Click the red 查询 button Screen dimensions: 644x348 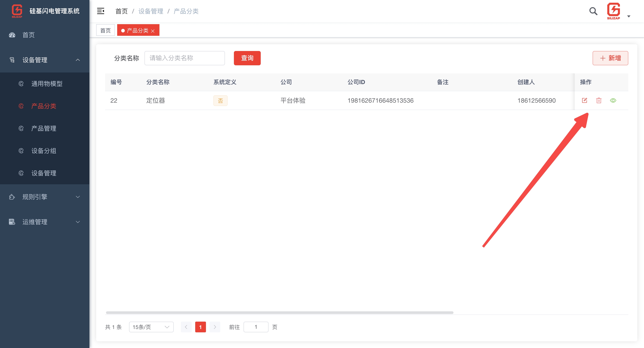point(247,58)
